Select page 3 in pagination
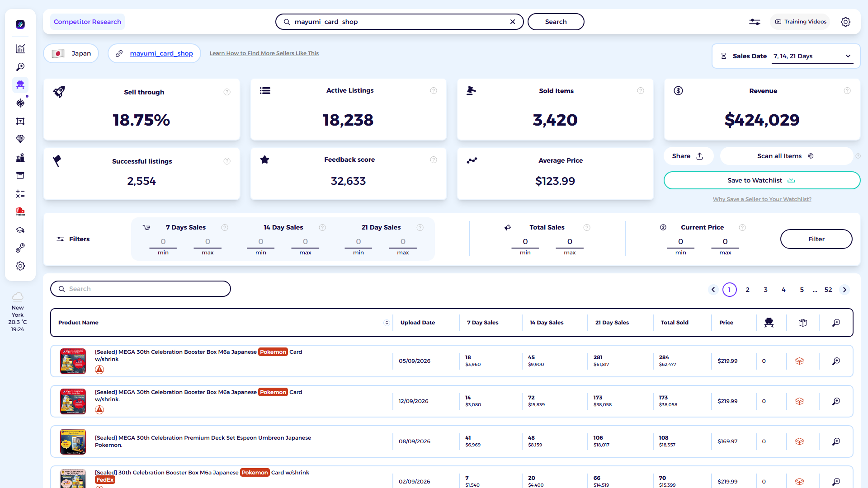Image resolution: width=868 pixels, height=488 pixels. click(x=766, y=290)
